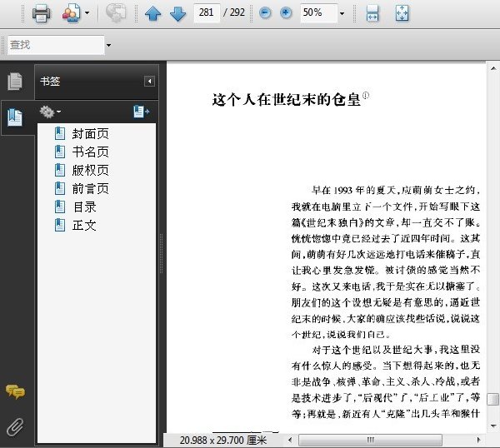Click the page size 20.988 x 29.700 厘米

point(222,441)
